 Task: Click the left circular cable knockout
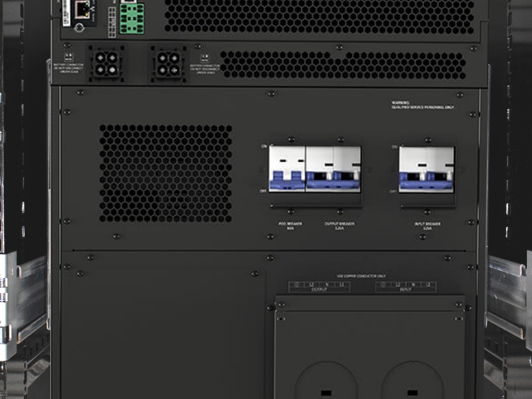pyautogui.click(x=326, y=382)
